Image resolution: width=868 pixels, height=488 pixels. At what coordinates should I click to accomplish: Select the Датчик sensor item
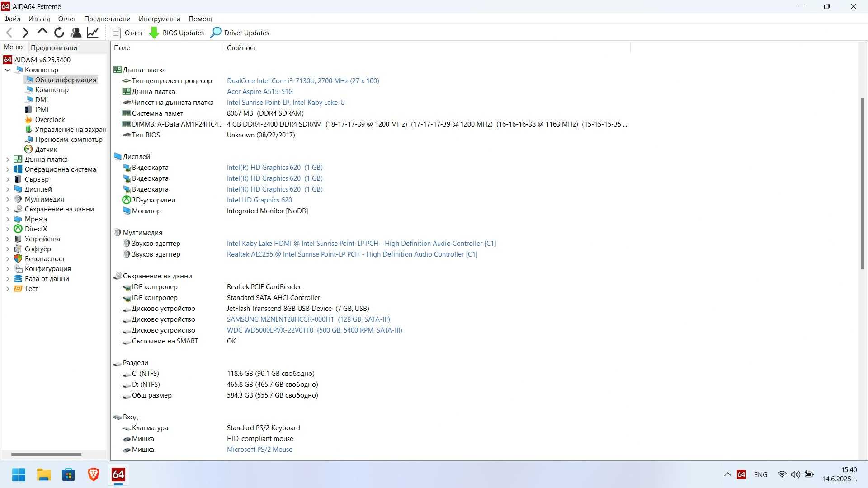(x=41, y=150)
